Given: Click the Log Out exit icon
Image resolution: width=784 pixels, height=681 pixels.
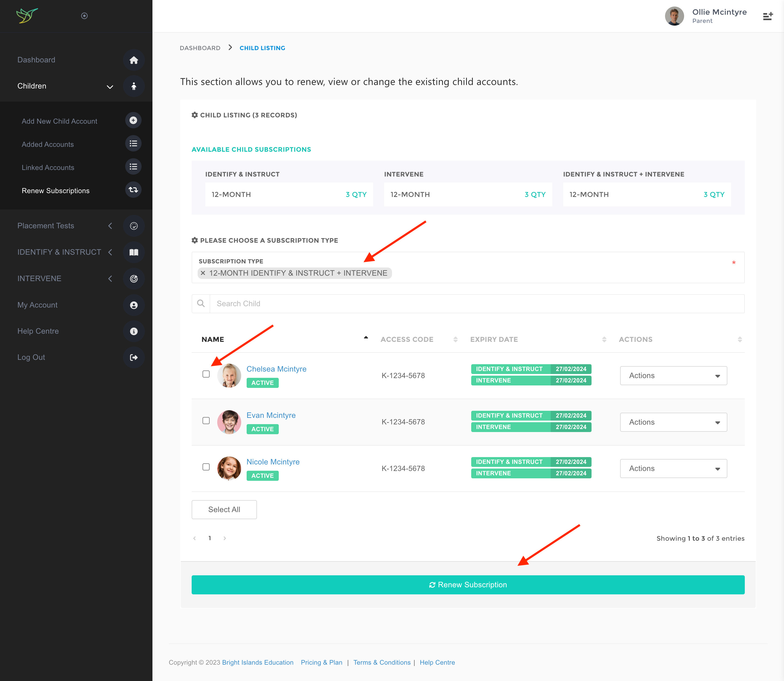Looking at the screenshot, I should click(x=133, y=357).
